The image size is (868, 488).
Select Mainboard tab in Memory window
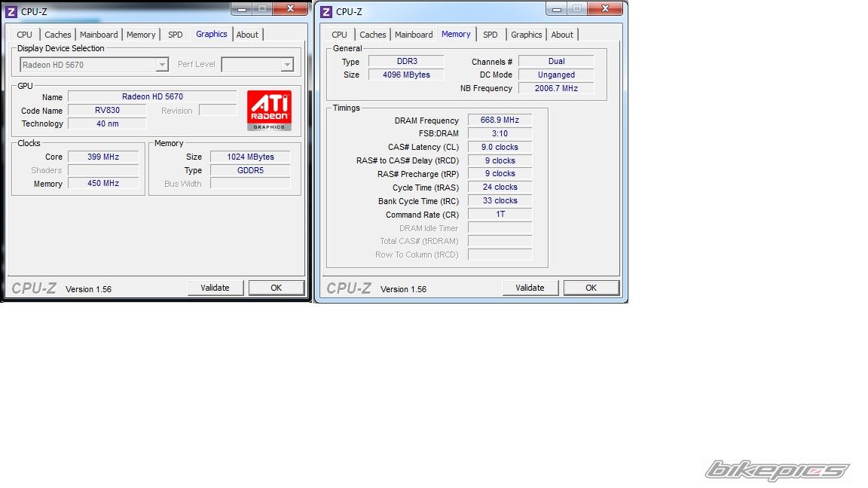click(414, 35)
